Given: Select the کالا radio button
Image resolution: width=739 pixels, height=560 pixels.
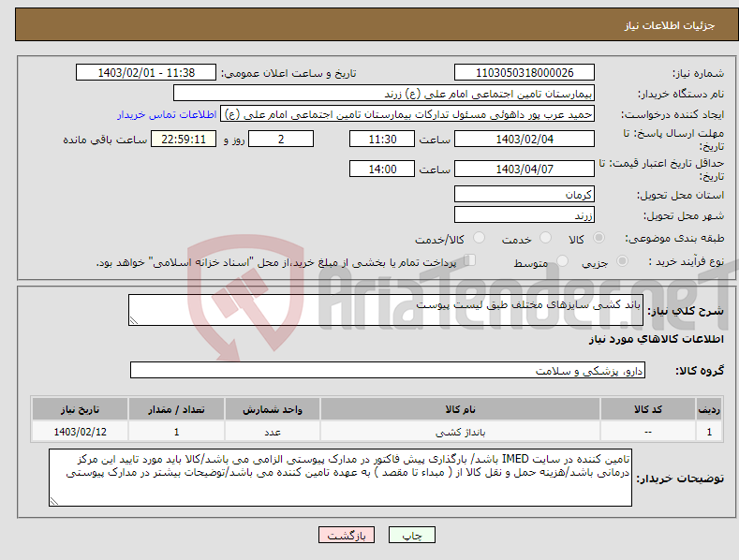Looking at the screenshot, I should coord(599,238).
